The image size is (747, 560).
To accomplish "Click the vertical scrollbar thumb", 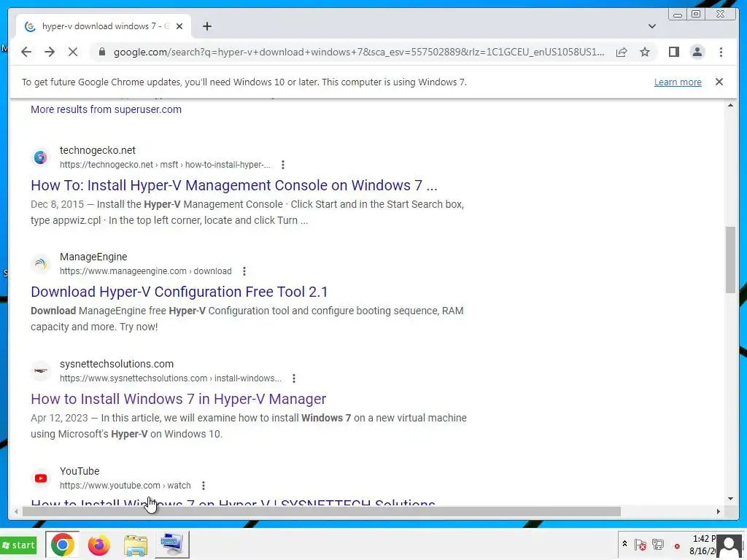I will 730,260.
